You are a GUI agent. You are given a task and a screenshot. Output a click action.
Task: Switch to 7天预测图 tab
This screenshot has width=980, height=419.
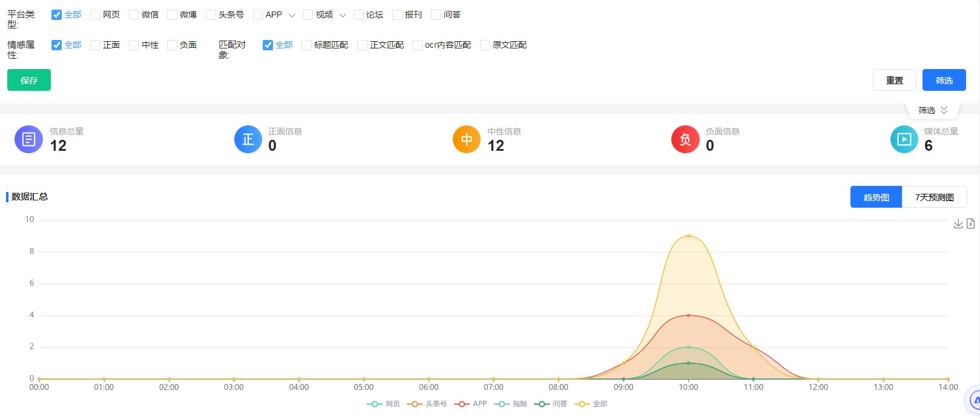pyautogui.click(x=935, y=197)
